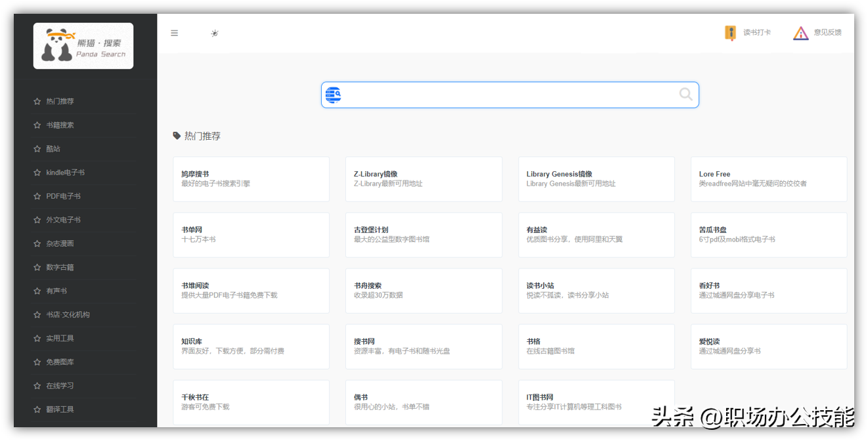Focus the main search input field
This screenshot has height=441, width=868.
510,95
